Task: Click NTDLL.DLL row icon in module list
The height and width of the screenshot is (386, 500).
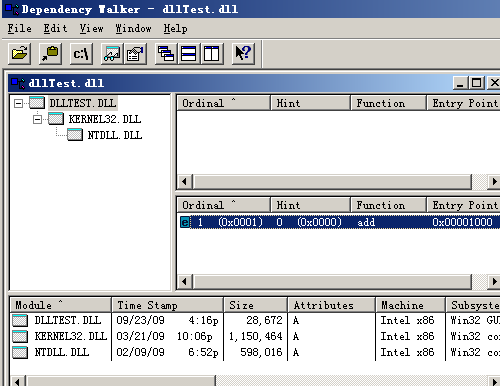Action: pyautogui.click(x=20, y=352)
